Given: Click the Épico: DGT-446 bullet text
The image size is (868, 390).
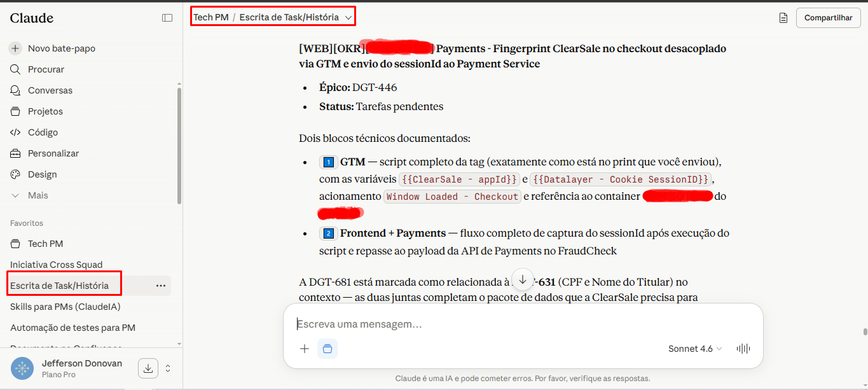Looking at the screenshot, I should coord(358,87).
